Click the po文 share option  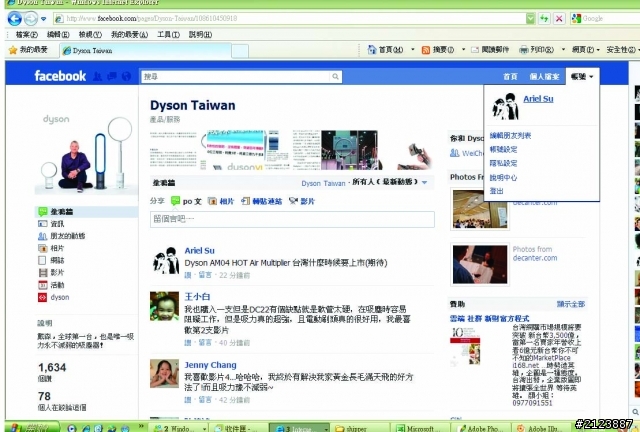(x=187, y=201)
